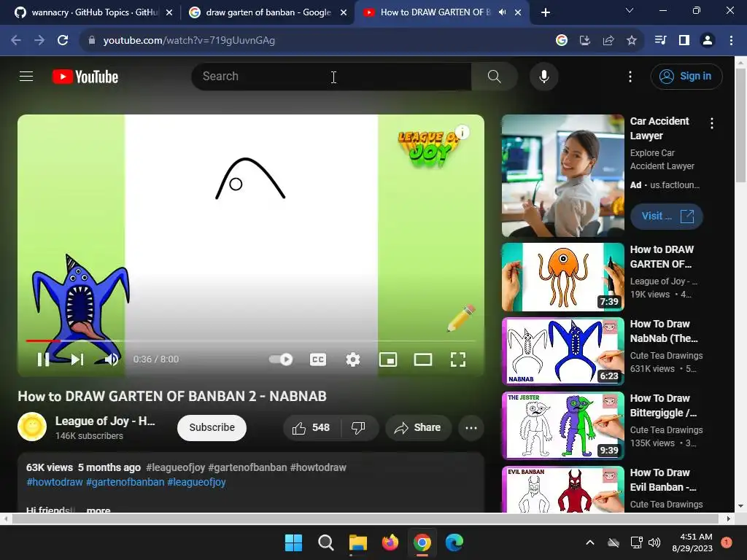Toggle browser side panel

pos(684,41)
